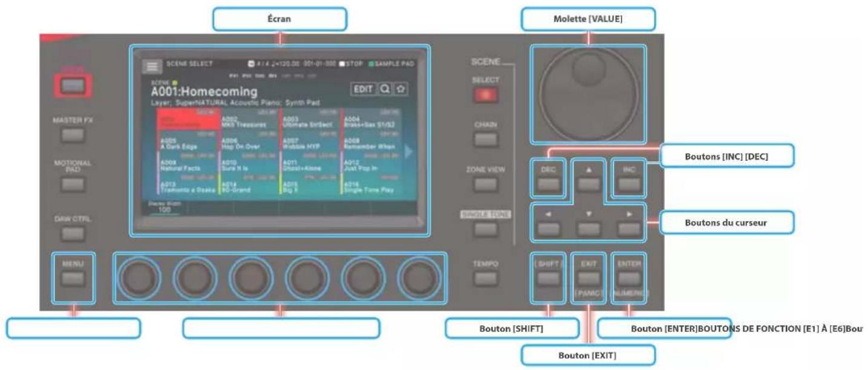Select scene A014 80-Grand
Screen dimensions: 868x370
249,184
